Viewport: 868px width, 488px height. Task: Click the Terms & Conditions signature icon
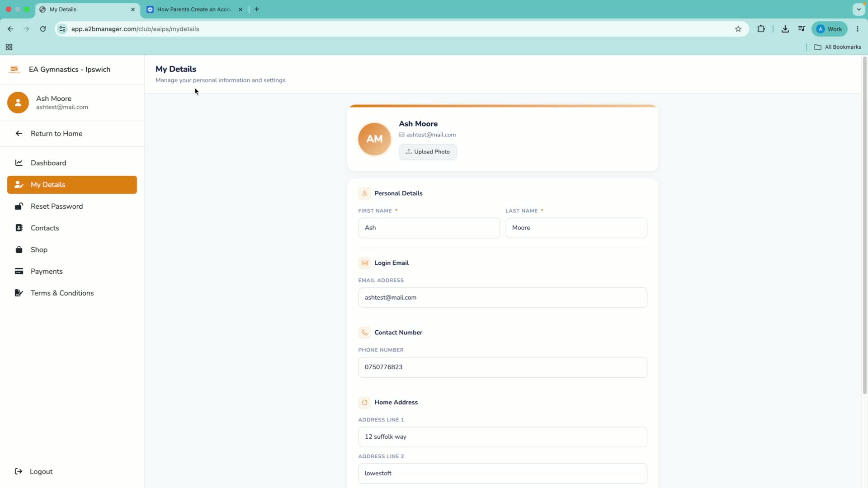click(x=19, y=293)
